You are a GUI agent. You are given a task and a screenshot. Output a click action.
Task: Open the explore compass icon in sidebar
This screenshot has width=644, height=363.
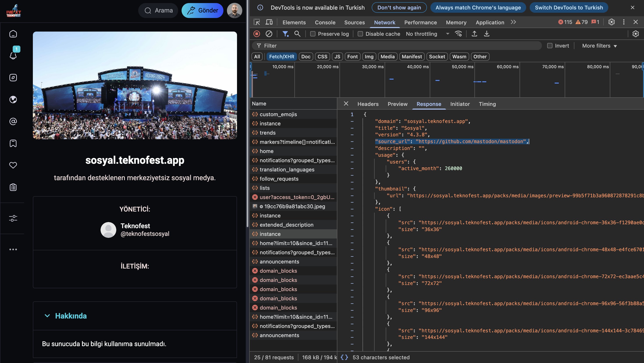click(13, 78)
